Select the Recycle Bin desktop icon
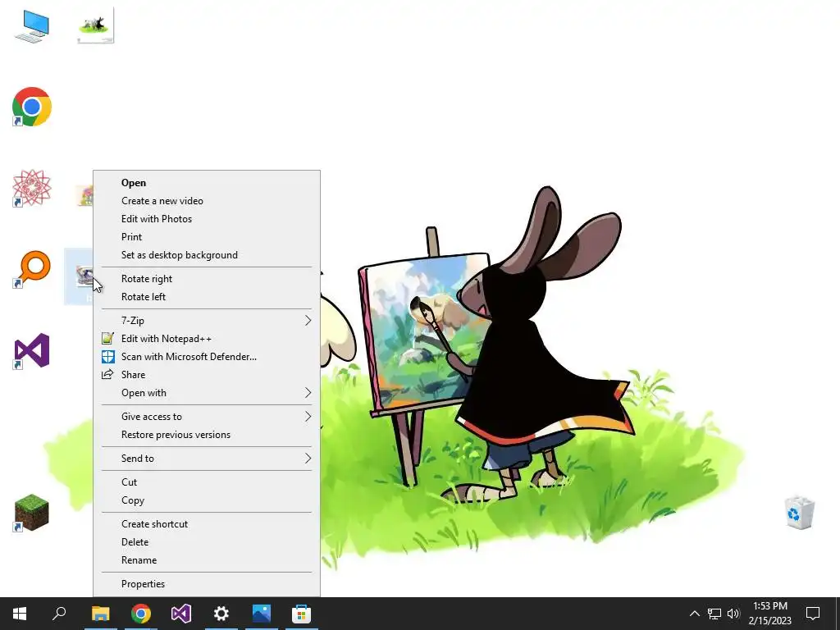This screenshot has height=630, width=840. coord(799,513)
